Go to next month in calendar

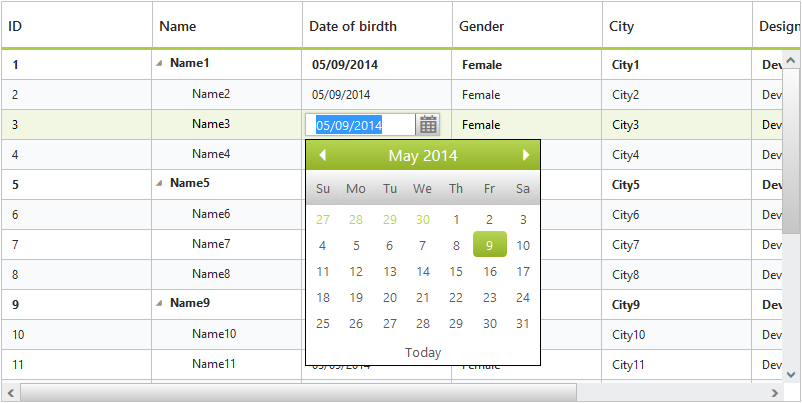526,155
